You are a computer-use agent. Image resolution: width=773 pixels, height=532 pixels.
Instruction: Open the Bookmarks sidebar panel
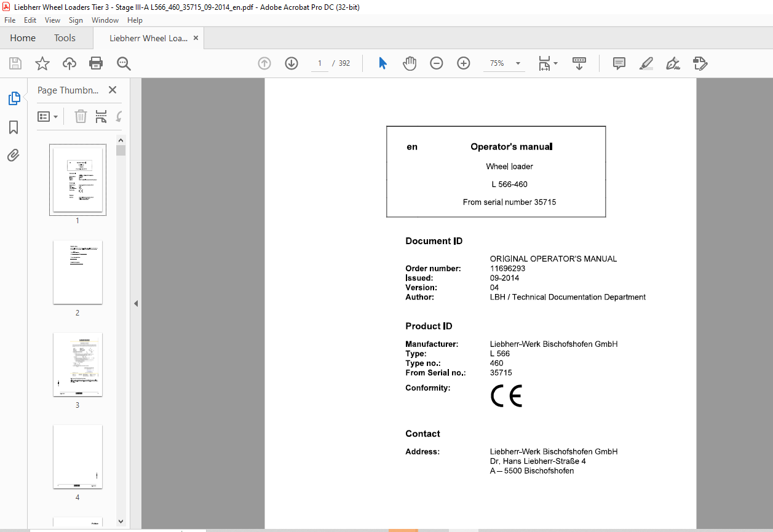(x=14, y=127)
